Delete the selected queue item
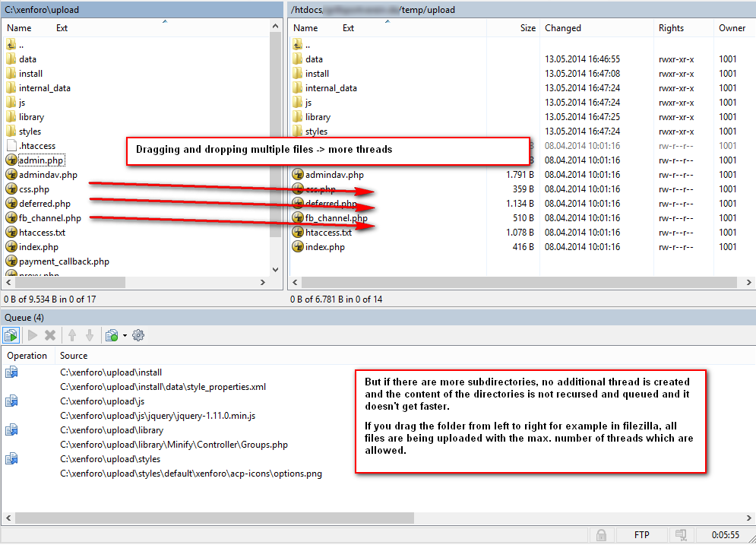The height and width of the screenshot is (545, 756). coord(50,335)
